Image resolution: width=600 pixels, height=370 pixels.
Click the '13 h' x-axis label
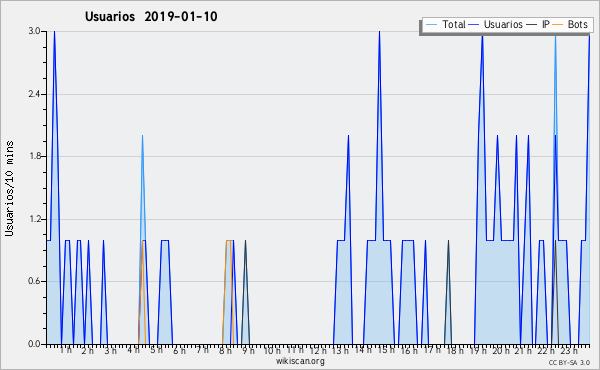pyautogui.click(x=340, y=350)
